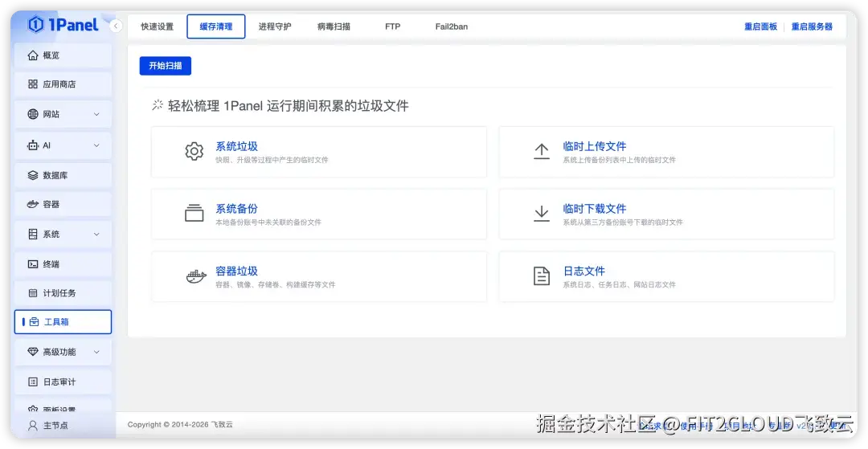Viewport: 868px width, 449px height.
Task: Open the 病毒扫描 tab
Action: point(334,27)
